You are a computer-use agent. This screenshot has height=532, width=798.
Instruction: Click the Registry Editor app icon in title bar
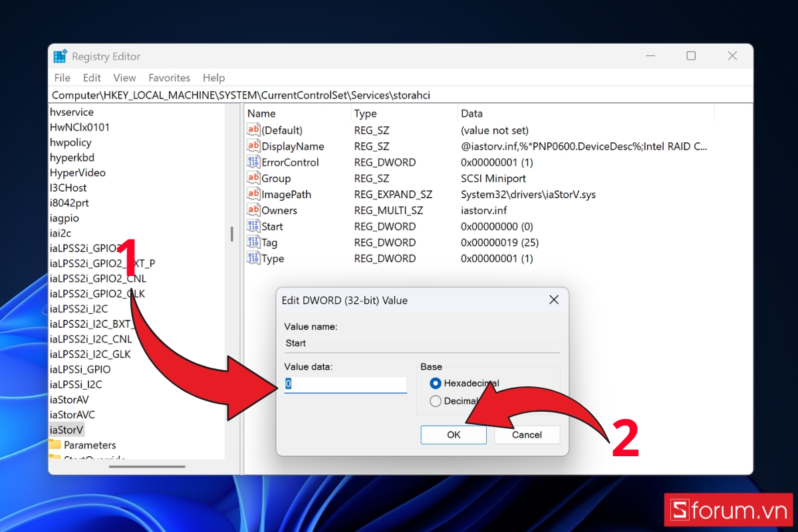pos(60,57)
